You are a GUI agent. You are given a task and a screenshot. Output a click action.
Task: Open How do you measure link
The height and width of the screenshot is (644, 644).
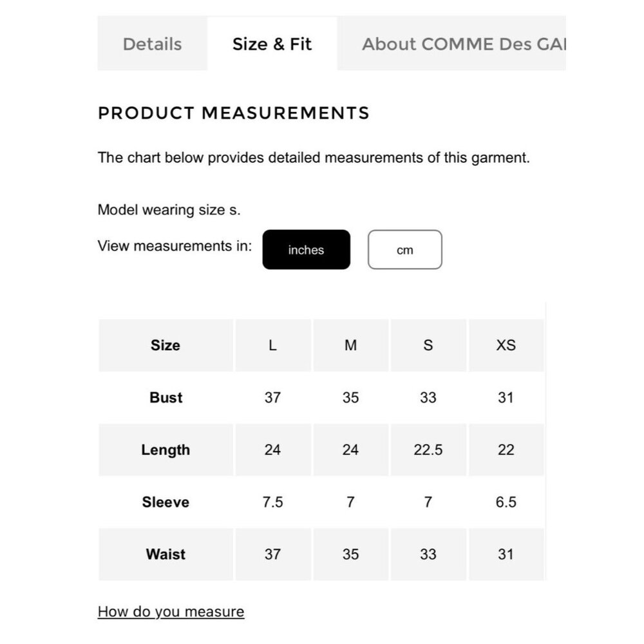click(171, 612)
